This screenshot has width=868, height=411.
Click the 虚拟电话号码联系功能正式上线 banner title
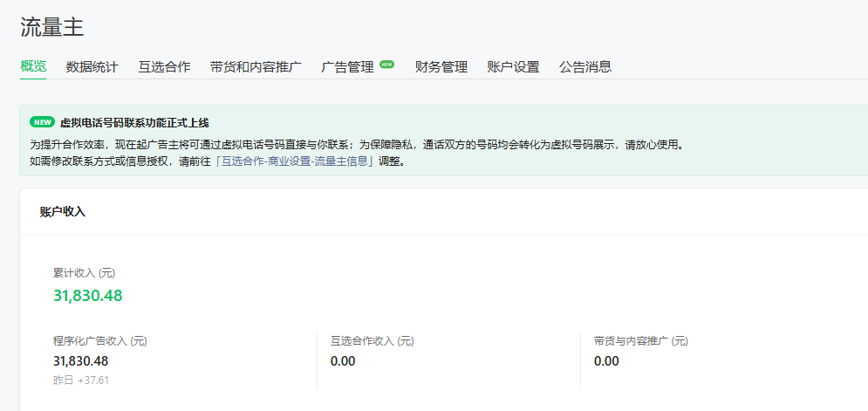tap(134, 123)
